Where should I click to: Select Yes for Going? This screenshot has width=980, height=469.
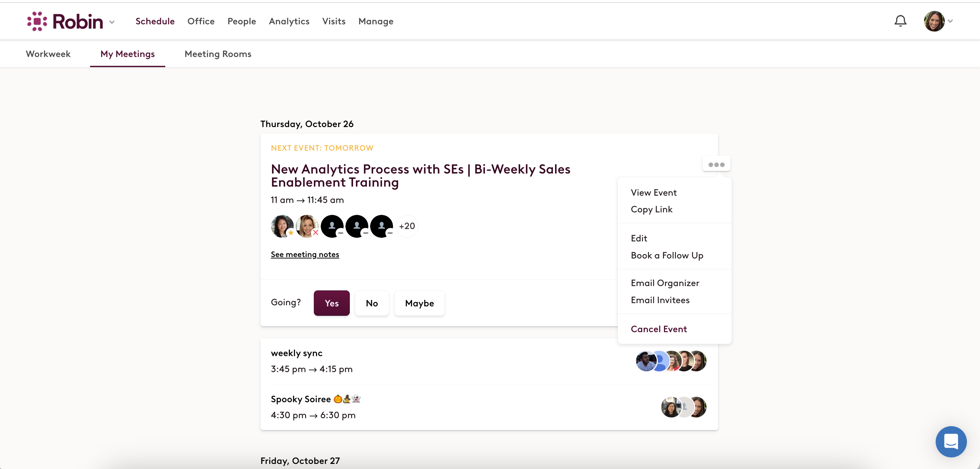pyautogui.click(x=331, y=303)
